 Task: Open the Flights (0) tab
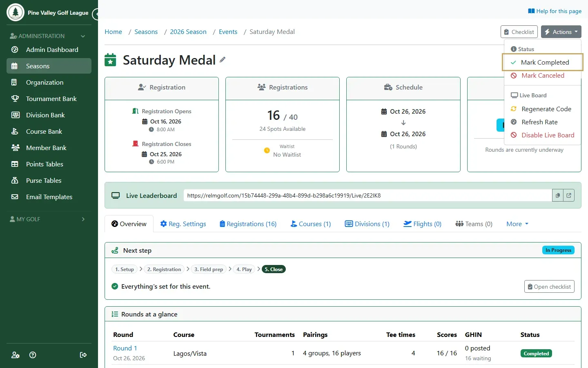tap(422, 224)
